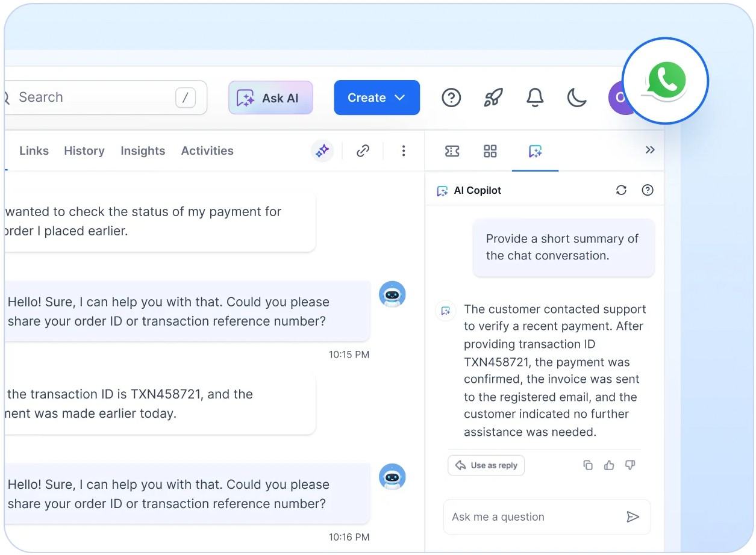
Task: Click the customer message about payment status
Action: click(160, 222)
